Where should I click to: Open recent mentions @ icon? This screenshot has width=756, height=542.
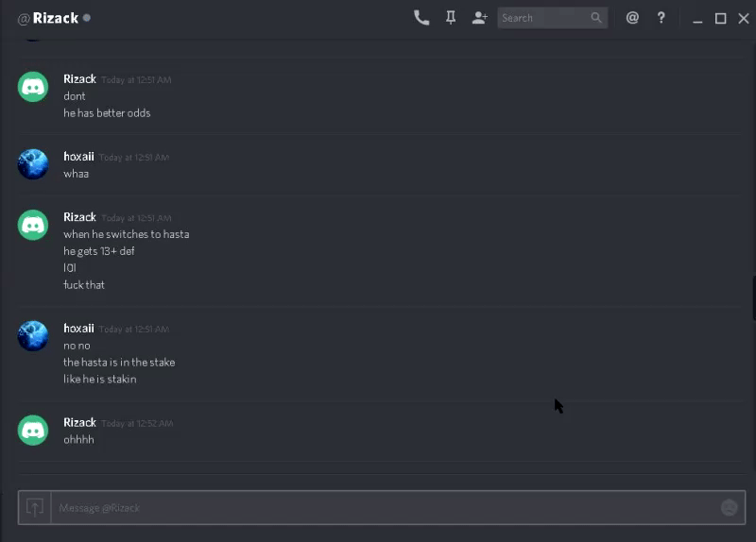pos(632,18)
